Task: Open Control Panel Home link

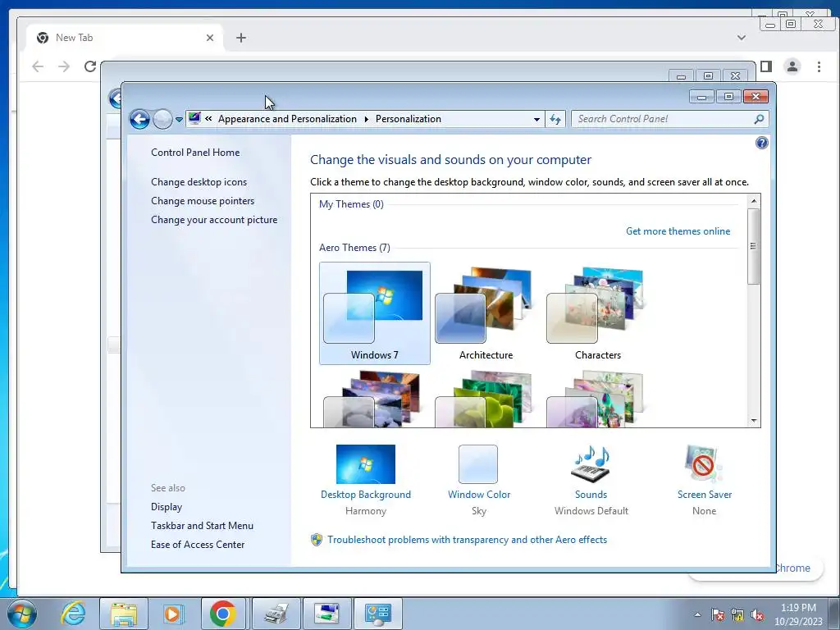Action: click(x=195, y=152)
